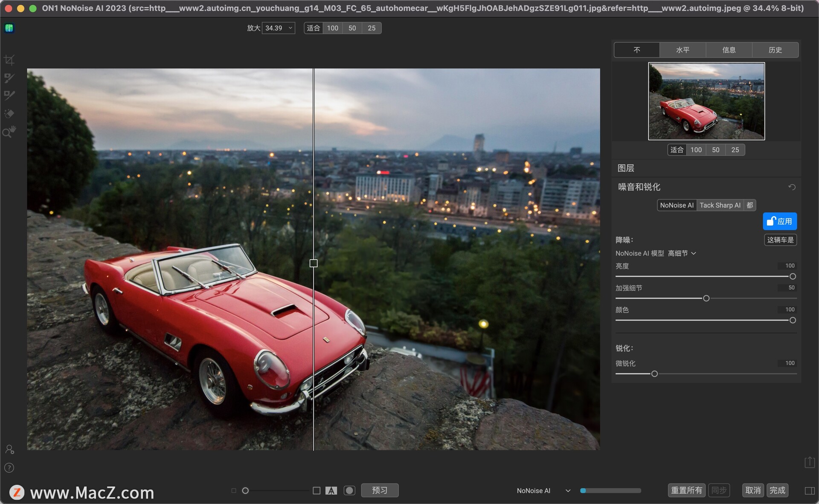819x504 pixels.
Task: Toggle the right panel visibility icon
Action: pos(810,491)
